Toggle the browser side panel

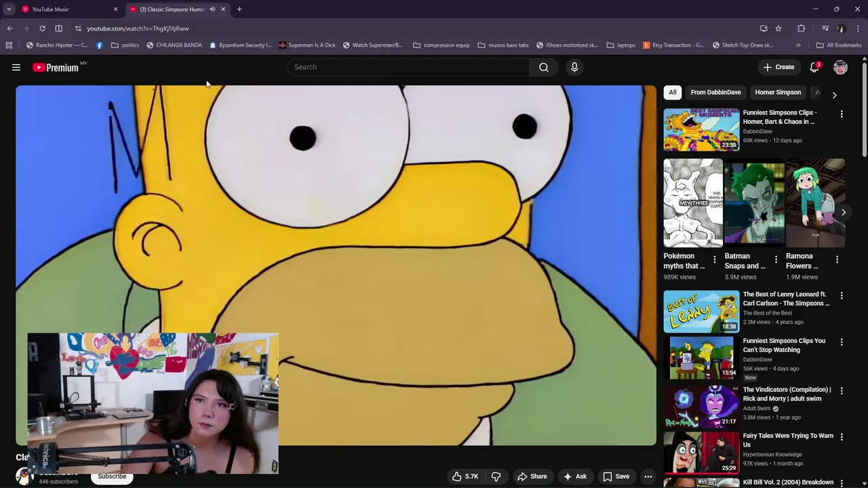tap(58, 28)
